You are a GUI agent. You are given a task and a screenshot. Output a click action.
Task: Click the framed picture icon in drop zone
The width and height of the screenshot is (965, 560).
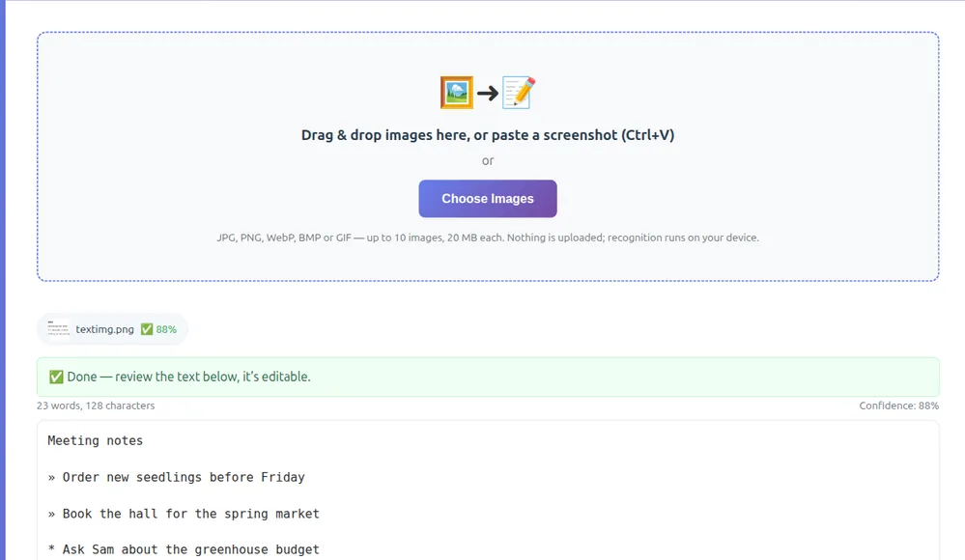click(457, 93)
